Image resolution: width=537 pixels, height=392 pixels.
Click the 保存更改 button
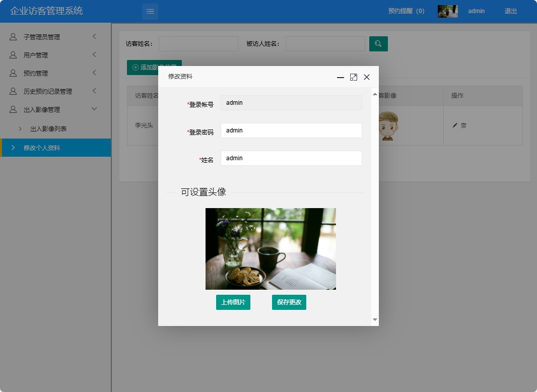click(x=289, y=302)
